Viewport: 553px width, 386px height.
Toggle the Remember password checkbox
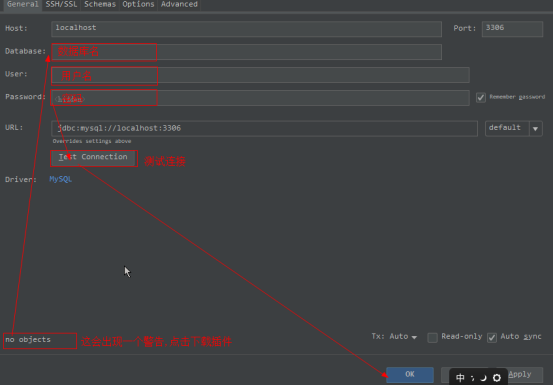[481, 98]
